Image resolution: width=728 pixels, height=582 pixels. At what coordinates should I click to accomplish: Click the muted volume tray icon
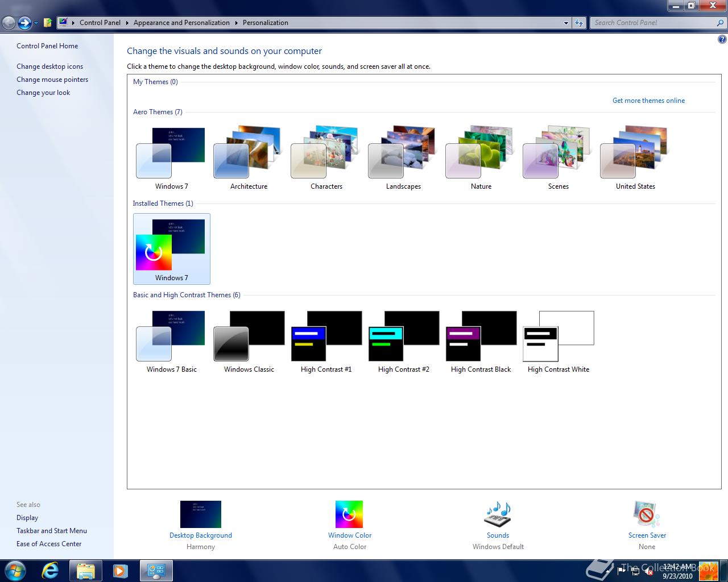pyautogui.click(x=648, y=572)
